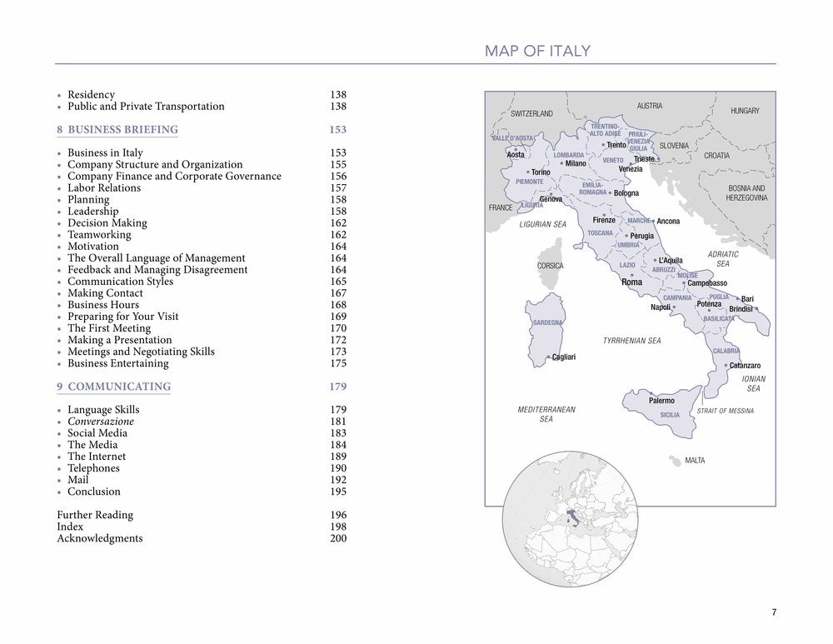Toggle the bullet beside Business Hours
The height and width of the screenshot is (644, 833).
coord(58,305)
